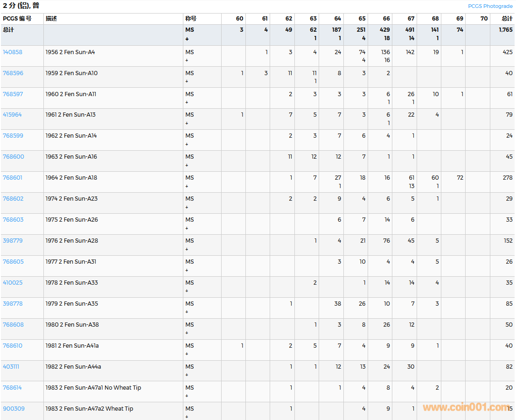
Task: Click the 768599 PCGS link
Action: [13, 136]
